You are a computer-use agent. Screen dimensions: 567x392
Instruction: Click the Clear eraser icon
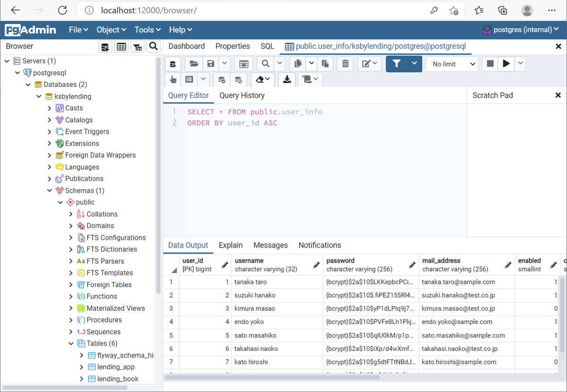click(x=262, y=79)
